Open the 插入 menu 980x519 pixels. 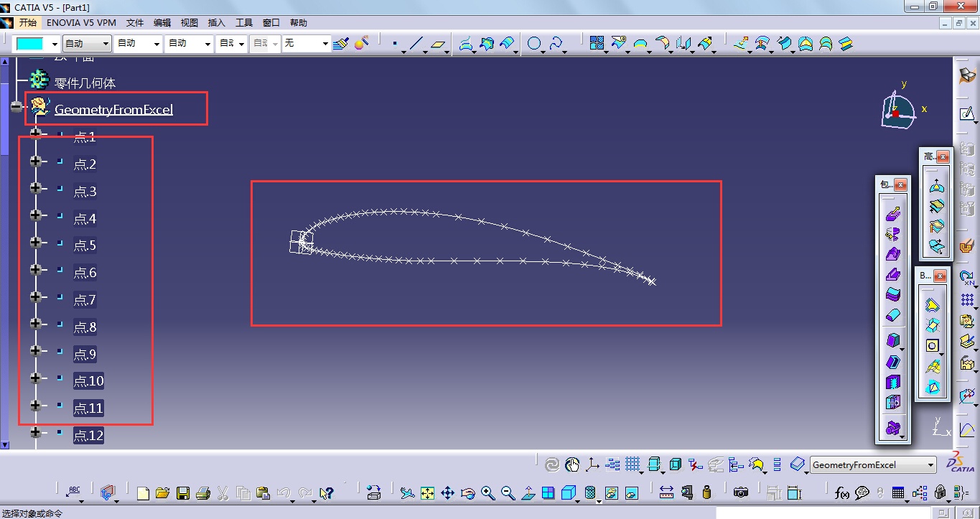pyautogui.click(x=216, y=23)
